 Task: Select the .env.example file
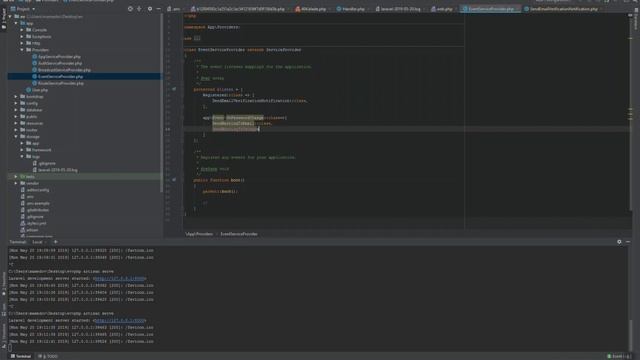(38, 203)
